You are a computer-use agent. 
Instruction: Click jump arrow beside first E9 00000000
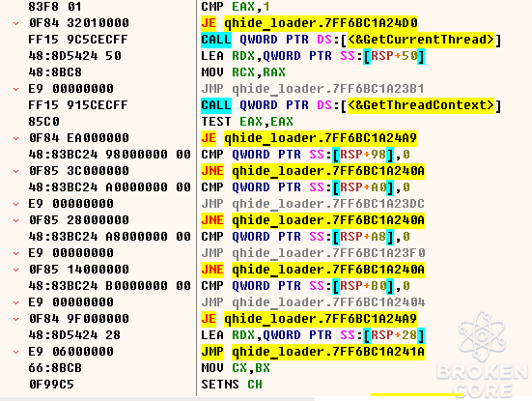click(x=16, y=89)
